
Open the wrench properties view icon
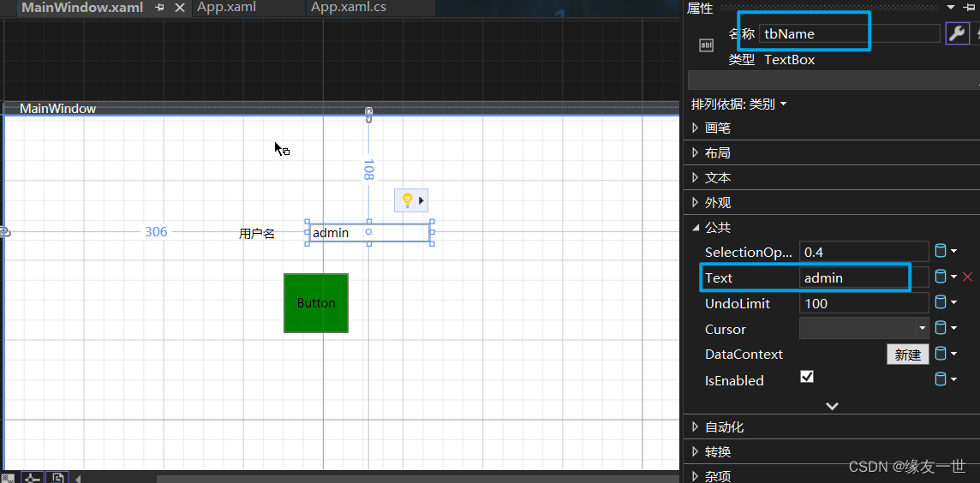pos(957,33)
